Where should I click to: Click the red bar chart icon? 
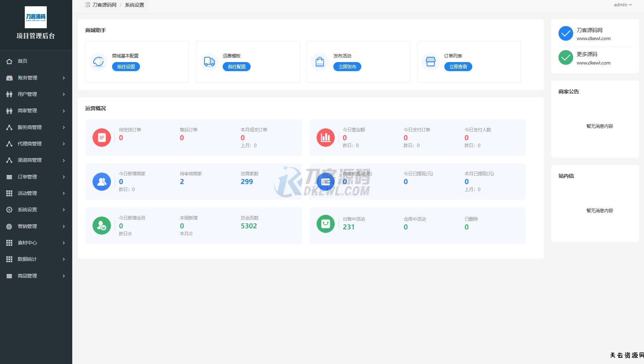point(325,137)
